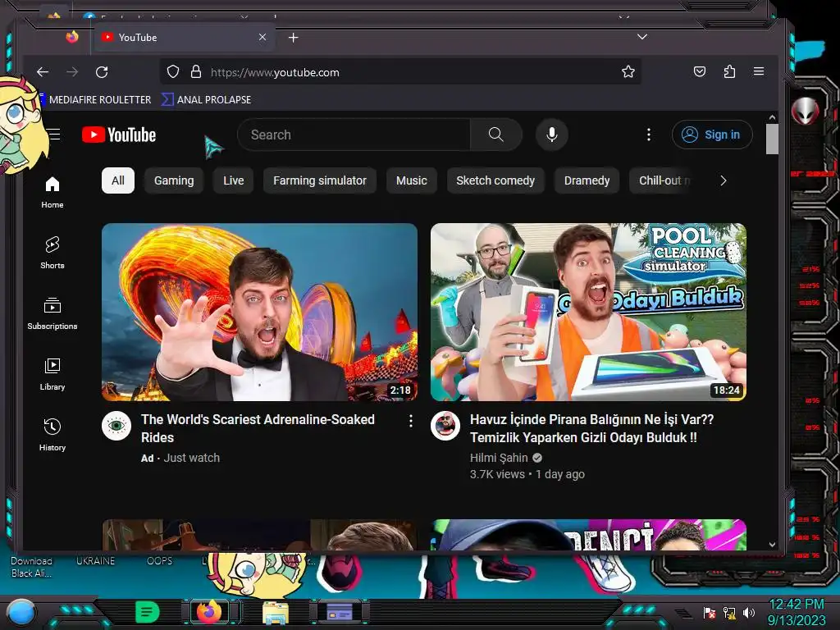Focus the browser address bar
The image size is (840, 630).
(400, 72)
